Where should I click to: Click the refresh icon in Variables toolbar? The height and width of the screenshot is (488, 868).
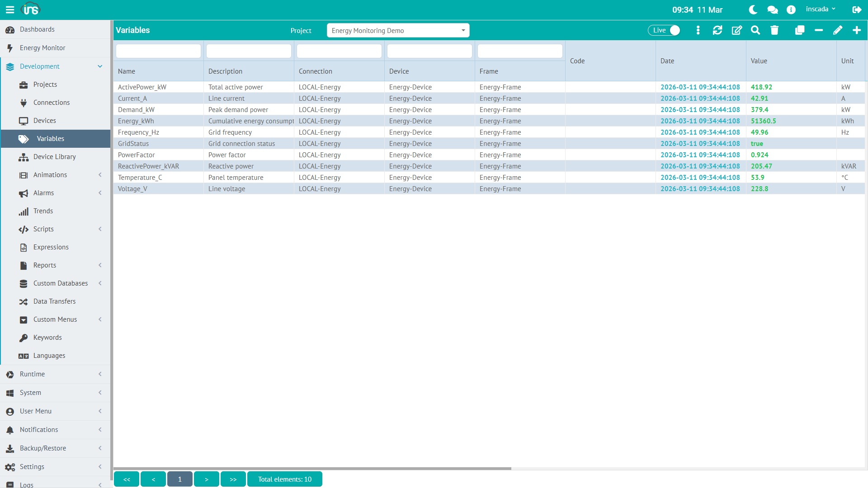point(717,30)
